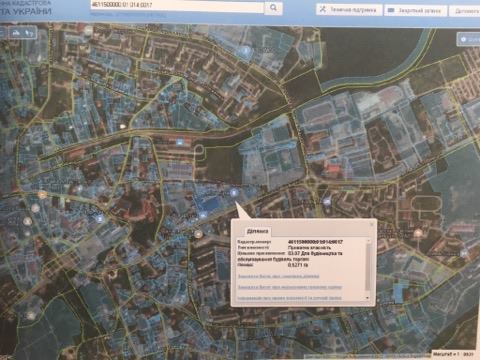Click the marker right of the roundabout
The height and width of the screenshot is (360, 480).
tap(327, 201)
